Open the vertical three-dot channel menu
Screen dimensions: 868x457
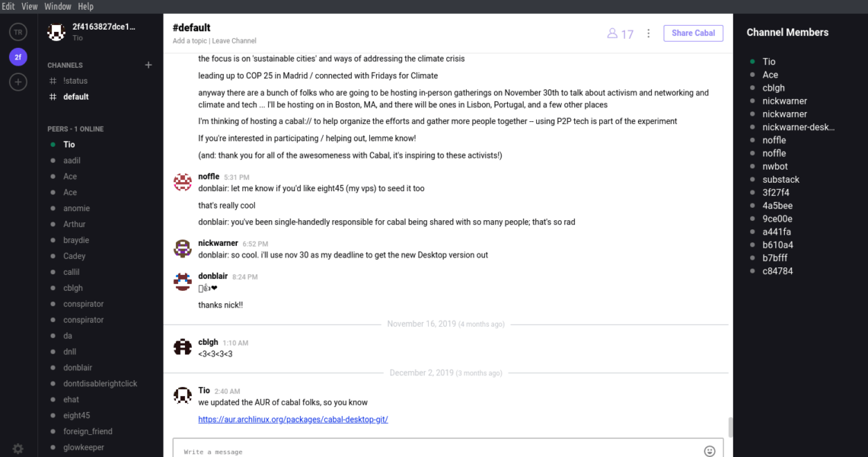pos(649,34)
